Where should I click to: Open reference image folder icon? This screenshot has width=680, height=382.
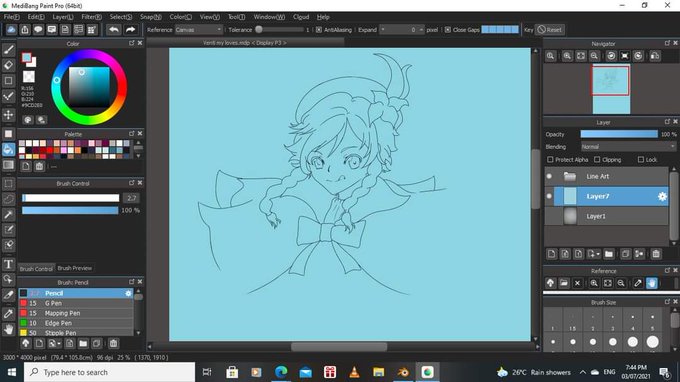point(564,283)
